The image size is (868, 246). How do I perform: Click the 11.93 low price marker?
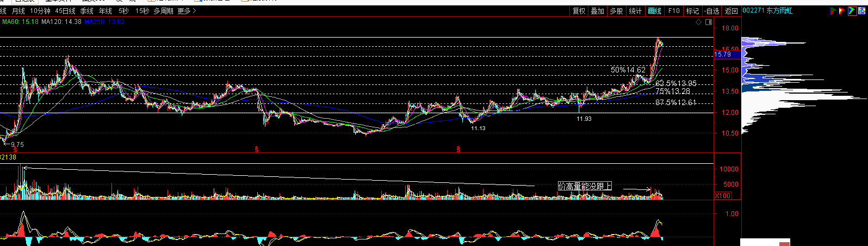pos(584,119)
